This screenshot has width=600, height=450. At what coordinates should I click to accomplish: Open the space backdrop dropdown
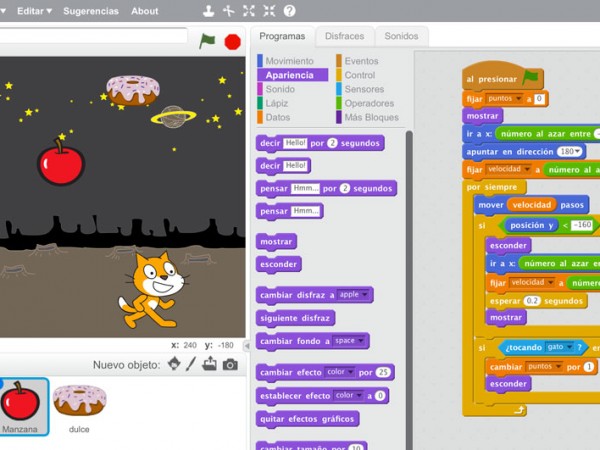[x=349, y=341]
